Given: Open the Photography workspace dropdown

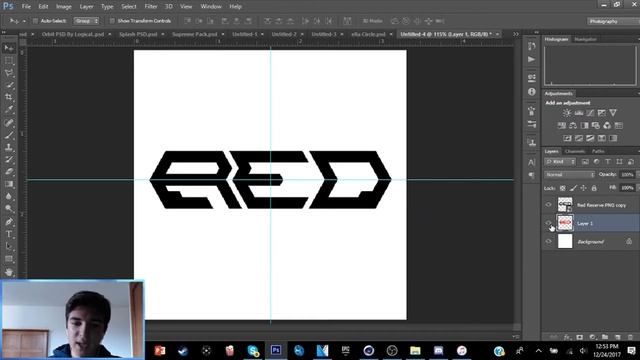Looking at the screenshot, I should pos(612,21).
